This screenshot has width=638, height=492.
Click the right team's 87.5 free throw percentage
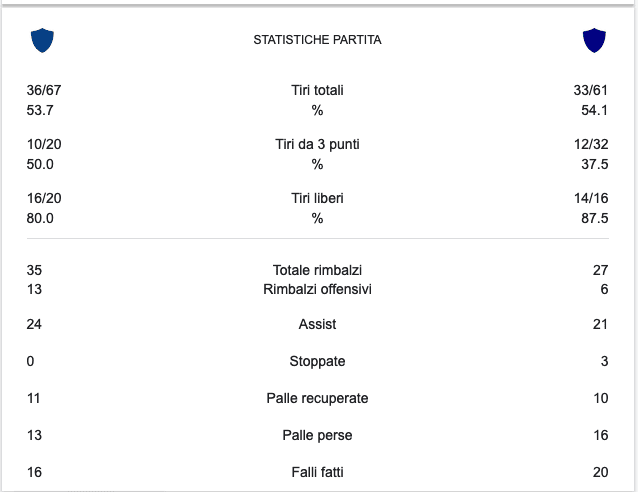tap(594, 218)
